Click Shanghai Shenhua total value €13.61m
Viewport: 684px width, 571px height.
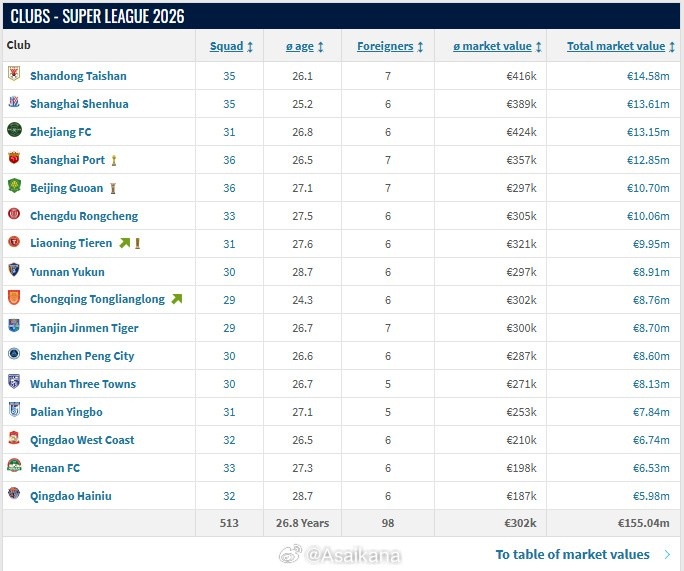click(648, 104)
